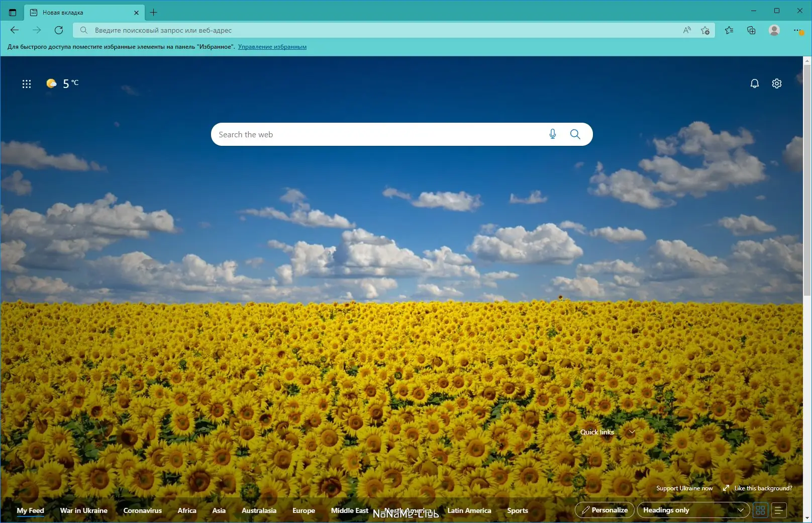The height and width of the screenshot is (523, 812).
Task: Click the Quick links label
Action: [x=597, y=432]
